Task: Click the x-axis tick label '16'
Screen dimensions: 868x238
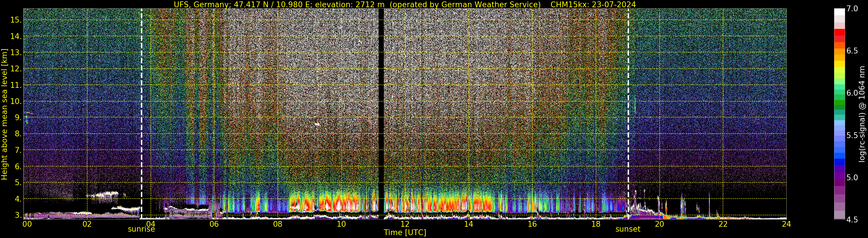Action: 532,224
